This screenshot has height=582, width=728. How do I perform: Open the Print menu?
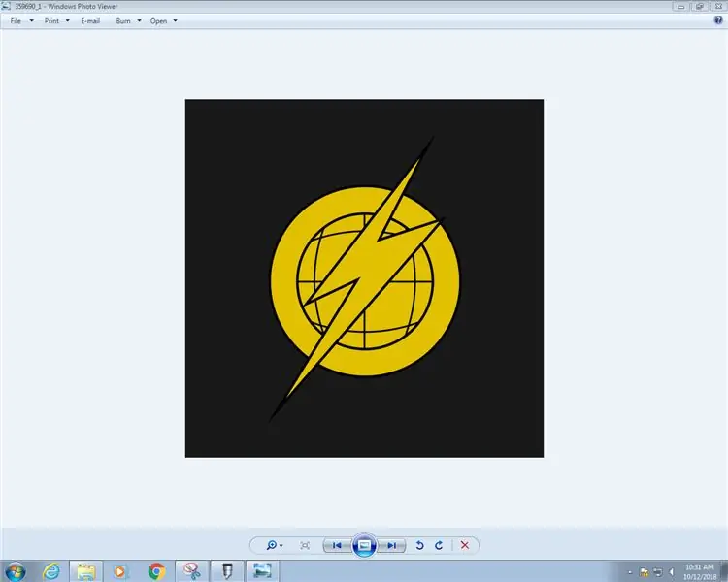51,21
